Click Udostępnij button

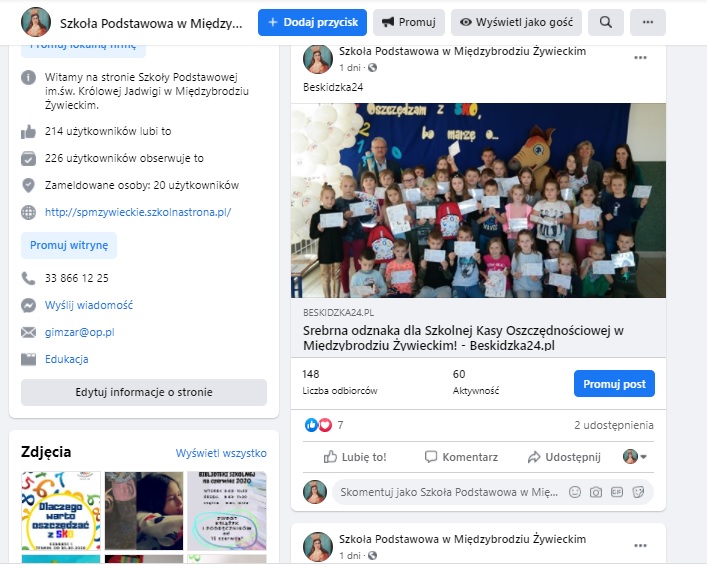[564, 457]
